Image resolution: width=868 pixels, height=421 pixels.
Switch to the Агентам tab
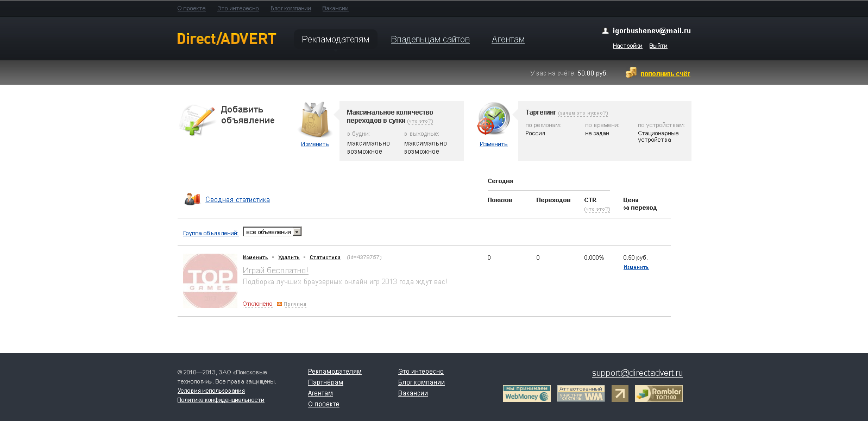pyautogui.click(x=508, y=39)
